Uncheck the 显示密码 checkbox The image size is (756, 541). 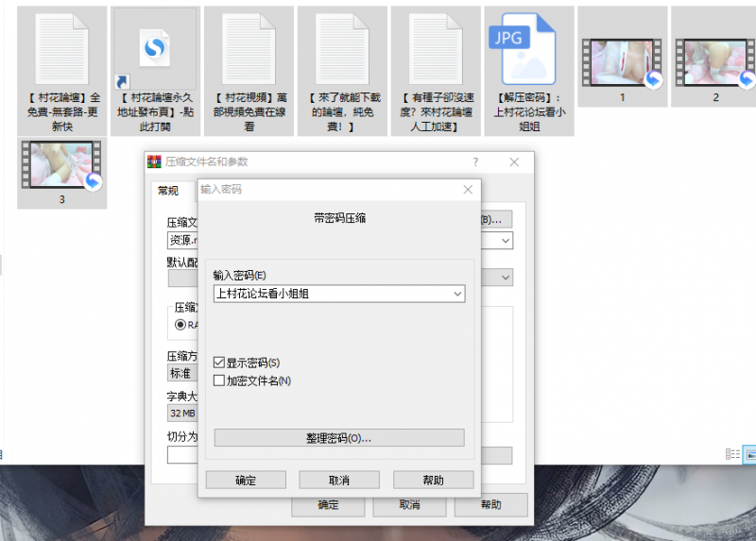point(220,363)
